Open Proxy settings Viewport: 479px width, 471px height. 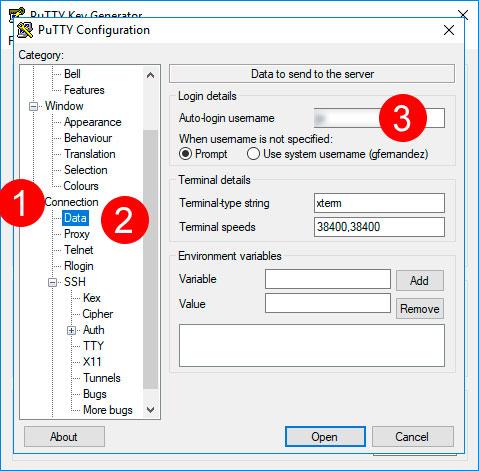pyautogui.click(x=77, y=234)
